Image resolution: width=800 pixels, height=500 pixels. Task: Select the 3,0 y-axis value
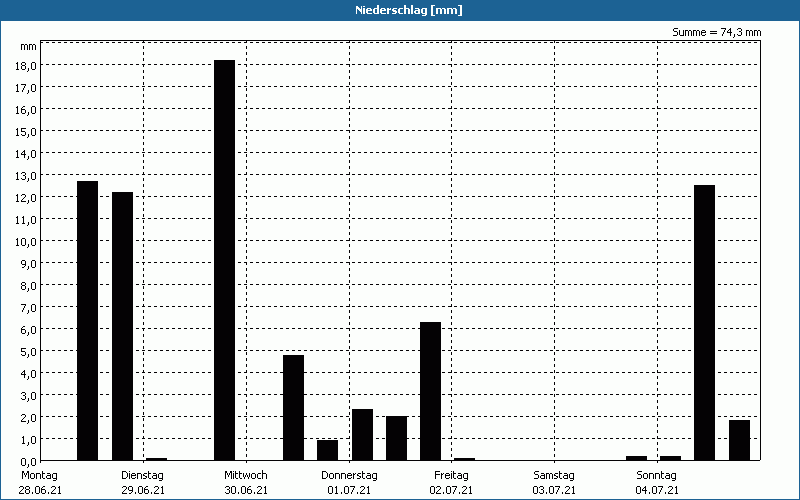coord(29,395)
